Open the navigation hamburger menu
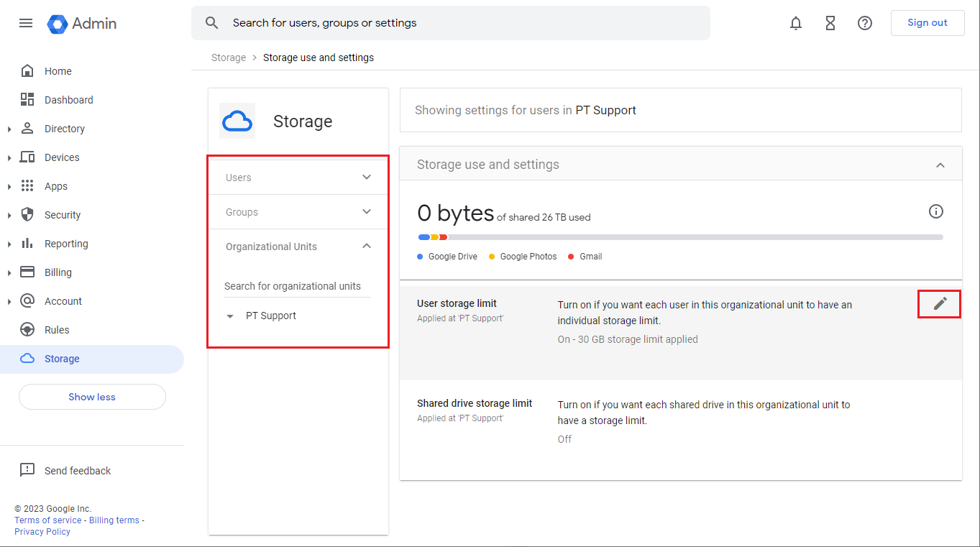Image resolution: width=980 pixels, height=547 pixels. 26,22
